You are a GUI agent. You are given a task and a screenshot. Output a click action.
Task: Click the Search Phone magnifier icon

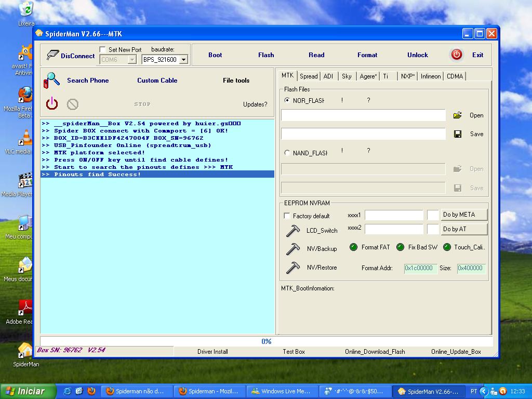pyautogui.click(x=51, y=81)
